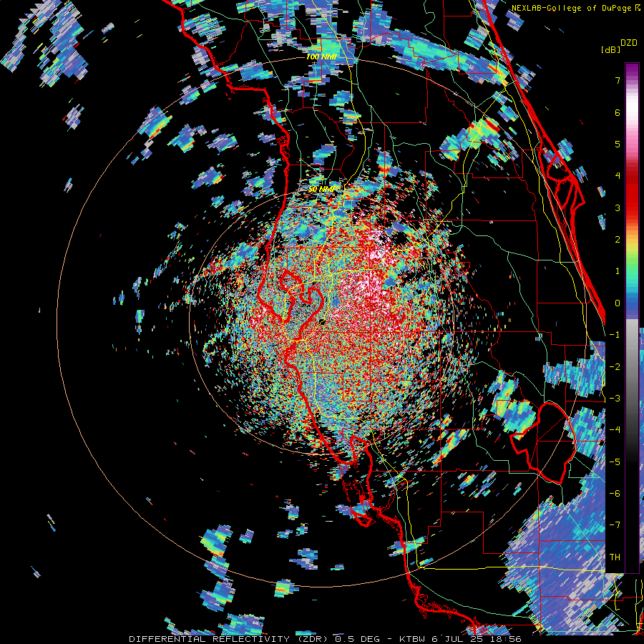Viewport: 644px width, 644px height.
Task: Click the 100 NMI range ring label
Action: point(321,57)
